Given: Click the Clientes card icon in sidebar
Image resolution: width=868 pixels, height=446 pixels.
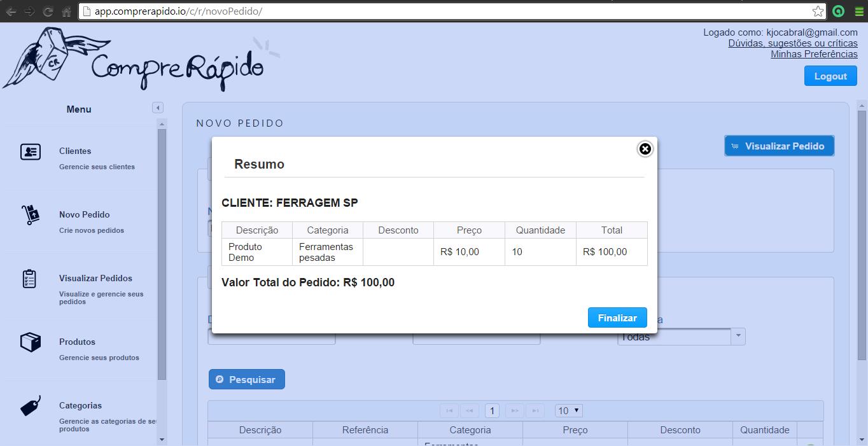Looking at the screenshot, I should click(x=30, y=152).
